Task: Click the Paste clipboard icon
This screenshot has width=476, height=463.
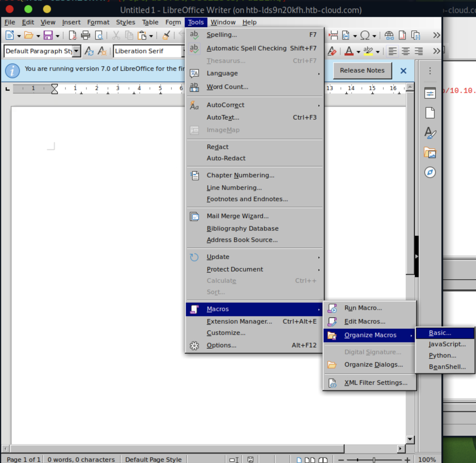Action: 142,35
